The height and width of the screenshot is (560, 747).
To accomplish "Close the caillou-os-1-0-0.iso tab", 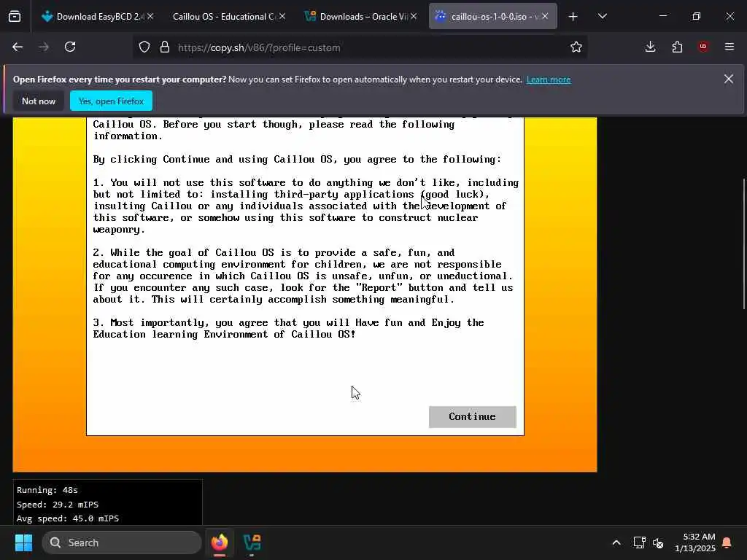I will 545,16.
